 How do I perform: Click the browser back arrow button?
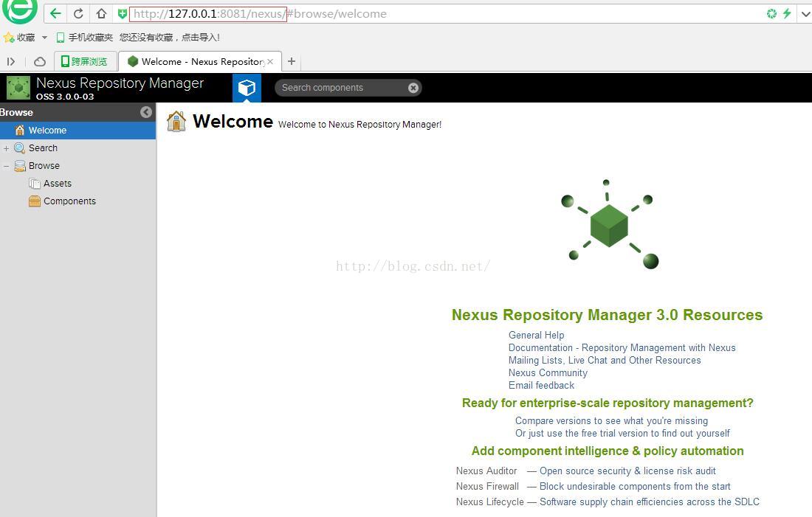[x=55, y=14]
